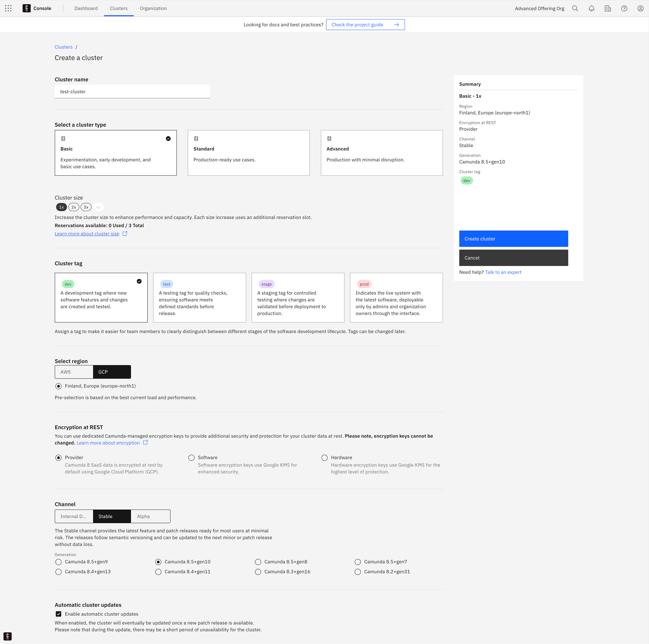Choose Software encryption option

pyautogui.click(x=191, y=457)
